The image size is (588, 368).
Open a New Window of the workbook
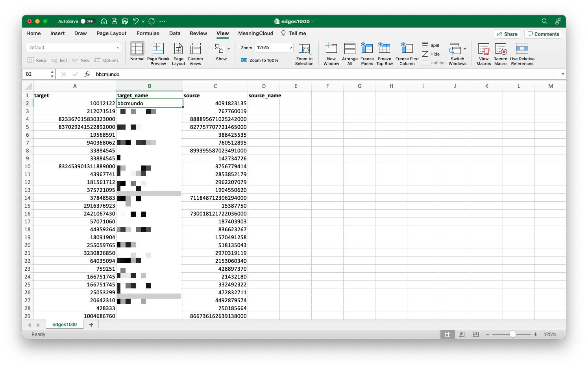point(331,54)
